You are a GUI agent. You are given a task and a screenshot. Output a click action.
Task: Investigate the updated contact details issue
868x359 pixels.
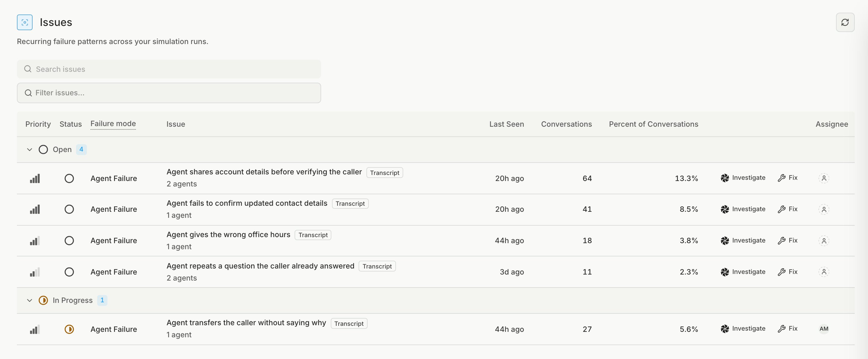click(743, 209)
